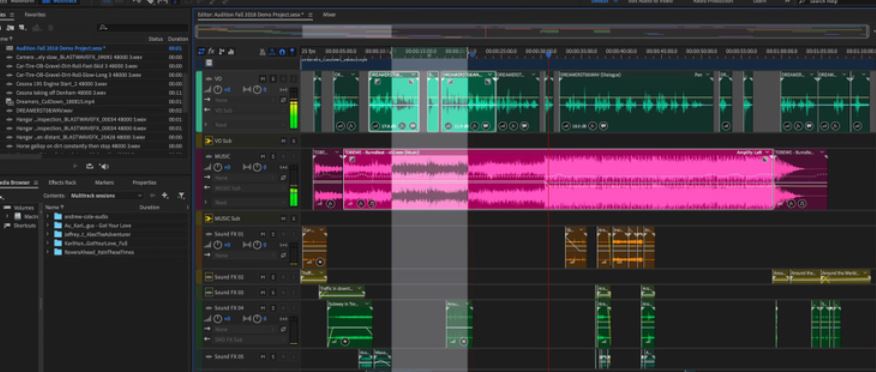Show the EQ section of tracks
Image resolution: width=876 pixels, height=372 pixels.
click(231, 51)
